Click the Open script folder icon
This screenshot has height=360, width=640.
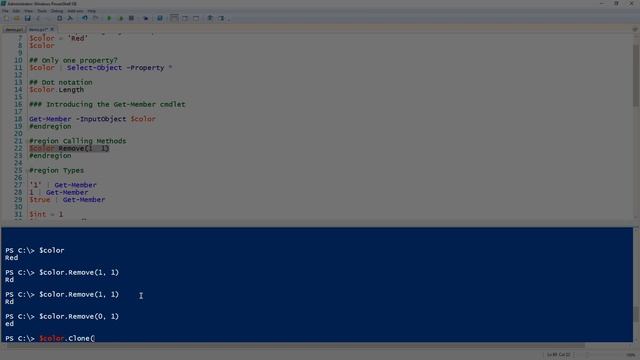[x=17, y=18]
